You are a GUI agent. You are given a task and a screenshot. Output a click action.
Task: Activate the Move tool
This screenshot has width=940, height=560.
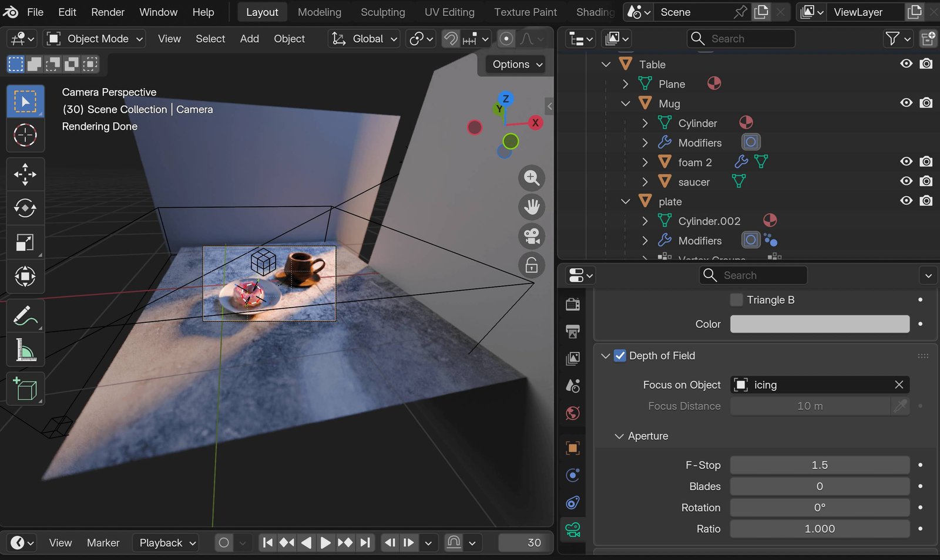tap(25, 174)
